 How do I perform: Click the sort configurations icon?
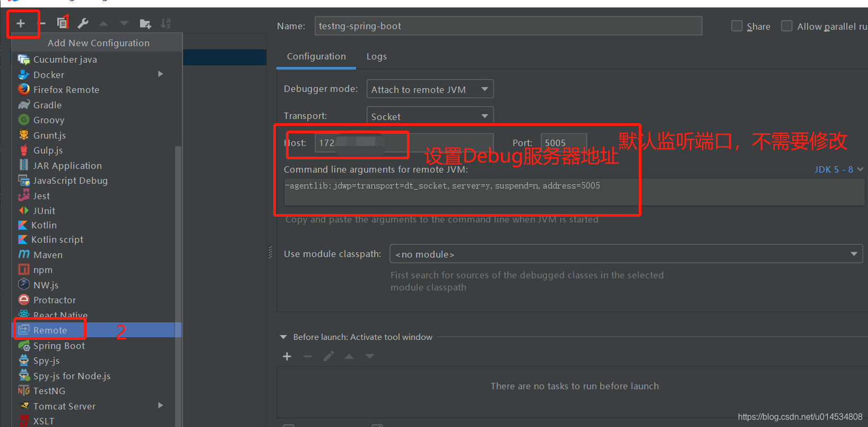pos(166,23)
